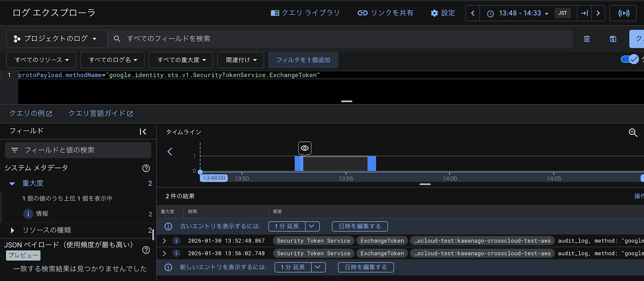Open the クエリ ライブラリ query library

click(x=305, y=13)
